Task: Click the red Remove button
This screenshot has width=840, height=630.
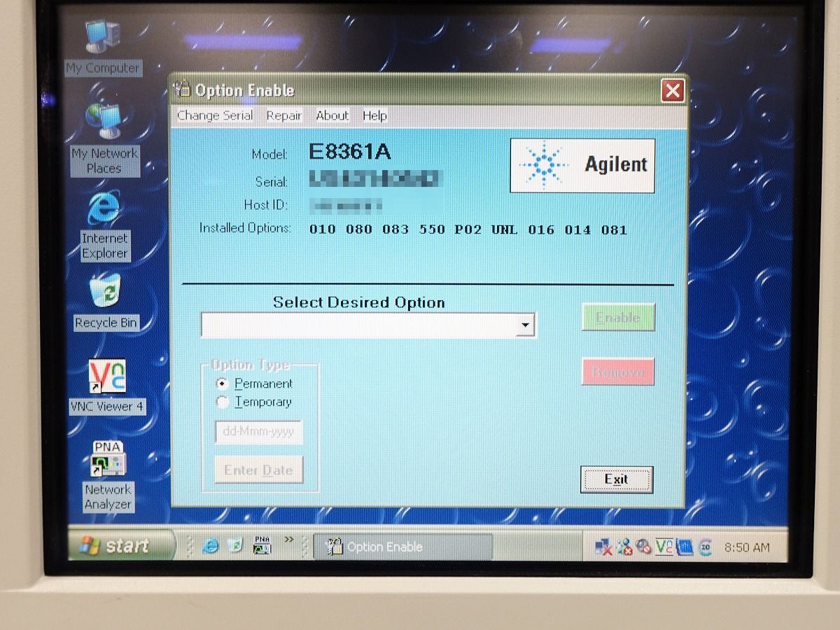Action: click(x=618, y=372)
